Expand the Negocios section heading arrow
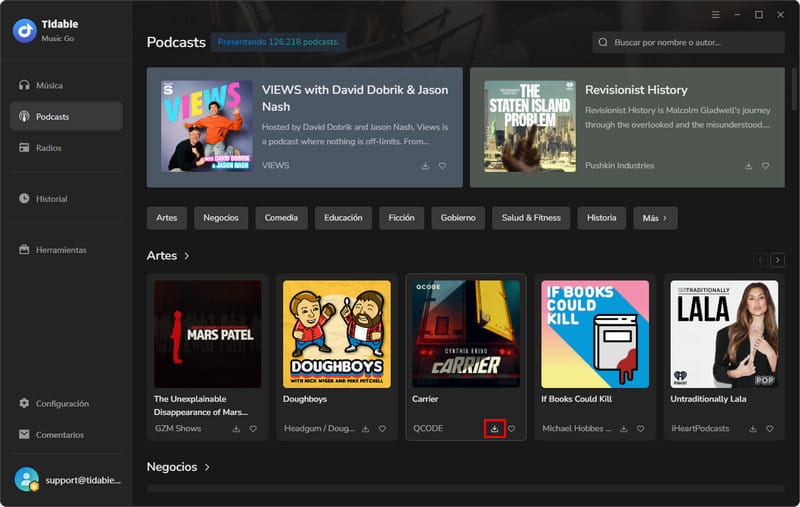This screenshot has width=800, height=507. click(207, 467)
